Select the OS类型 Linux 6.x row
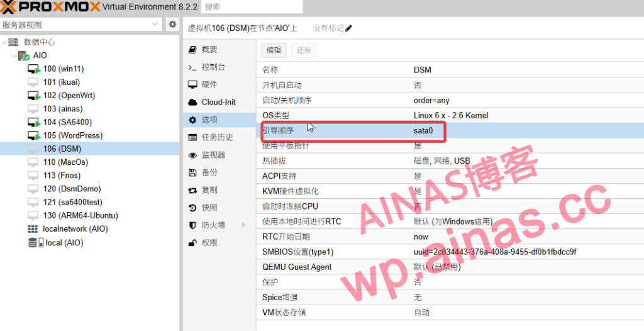The image size is (644, 331). [x=450, y=116]
